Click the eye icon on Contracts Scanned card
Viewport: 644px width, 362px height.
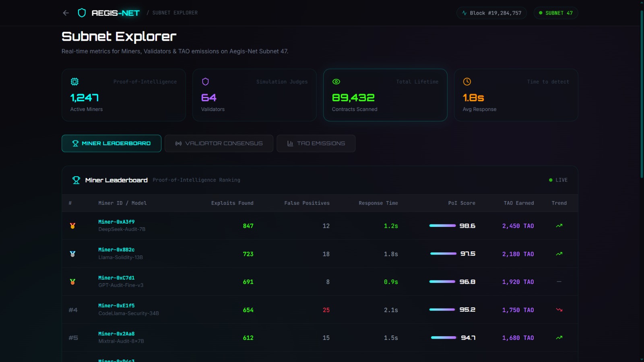point(336,82)
